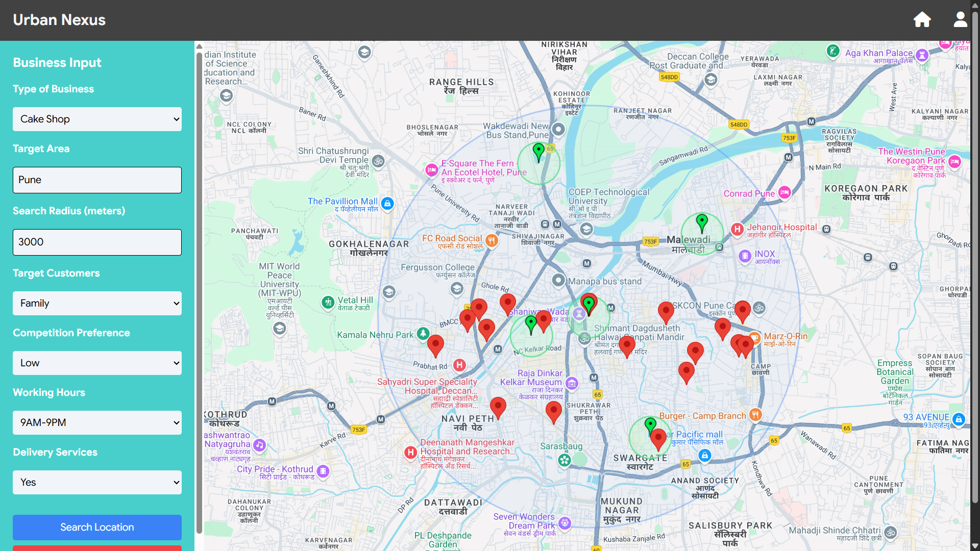
Task: Click Kamala Nehru Park icon
Action: pos(423,334)
